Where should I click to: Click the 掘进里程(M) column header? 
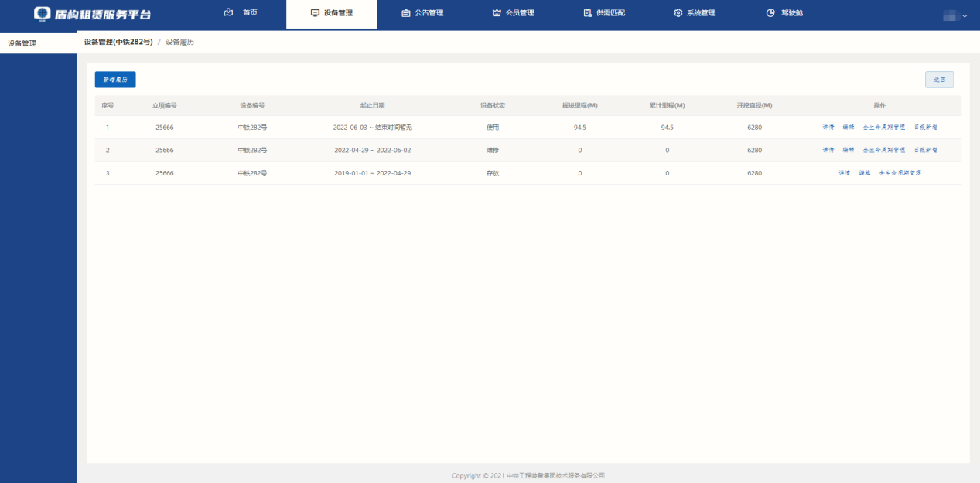tap(579, 105)
